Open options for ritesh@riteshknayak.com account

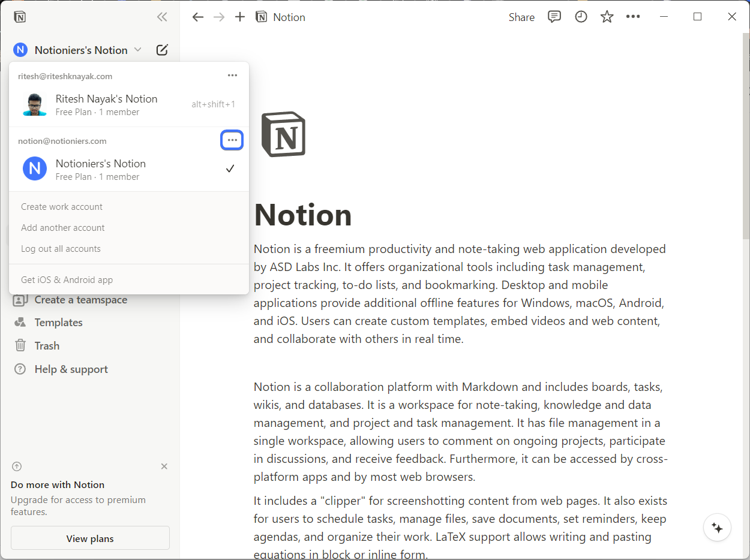pyautogui.click(x=232, y=76)
